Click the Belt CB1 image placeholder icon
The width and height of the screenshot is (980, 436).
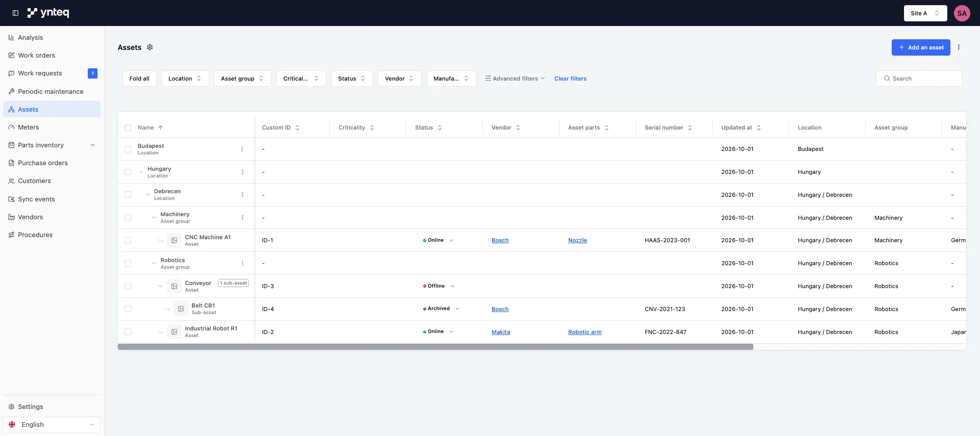coord(181,309)
